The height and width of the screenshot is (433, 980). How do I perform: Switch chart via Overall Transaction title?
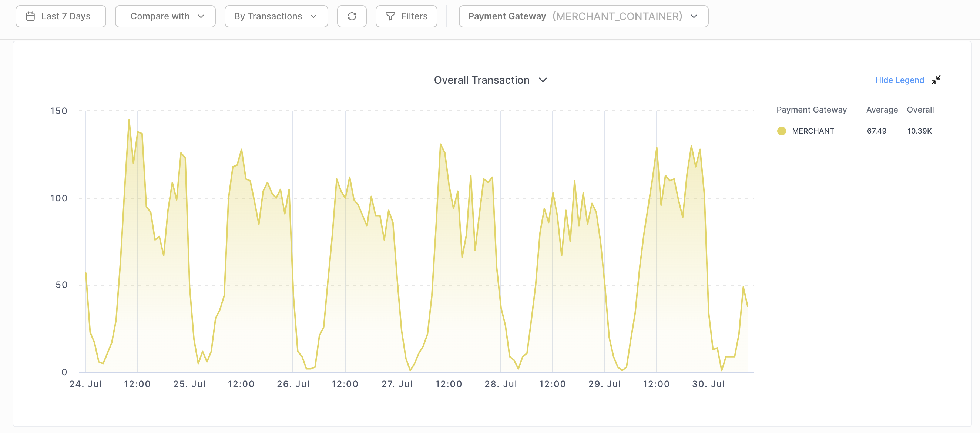tap(481, 80)
